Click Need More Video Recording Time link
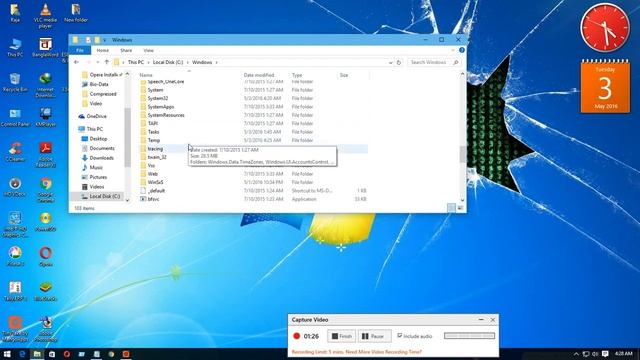 pos(384,352)
